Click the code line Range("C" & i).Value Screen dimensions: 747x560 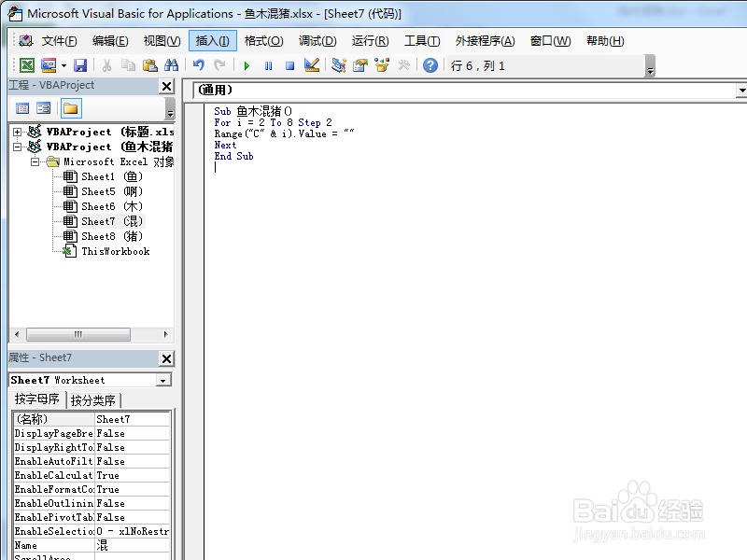tap(284, 133)
